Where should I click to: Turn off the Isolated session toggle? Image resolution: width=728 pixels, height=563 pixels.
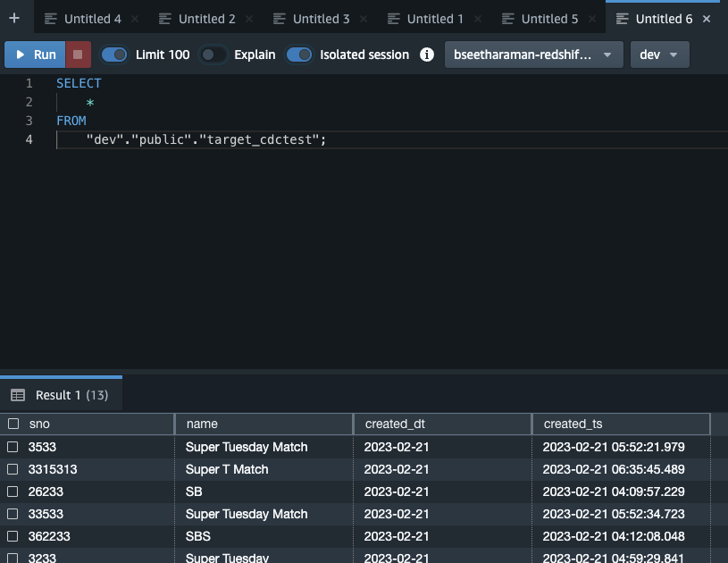[299, 55]
